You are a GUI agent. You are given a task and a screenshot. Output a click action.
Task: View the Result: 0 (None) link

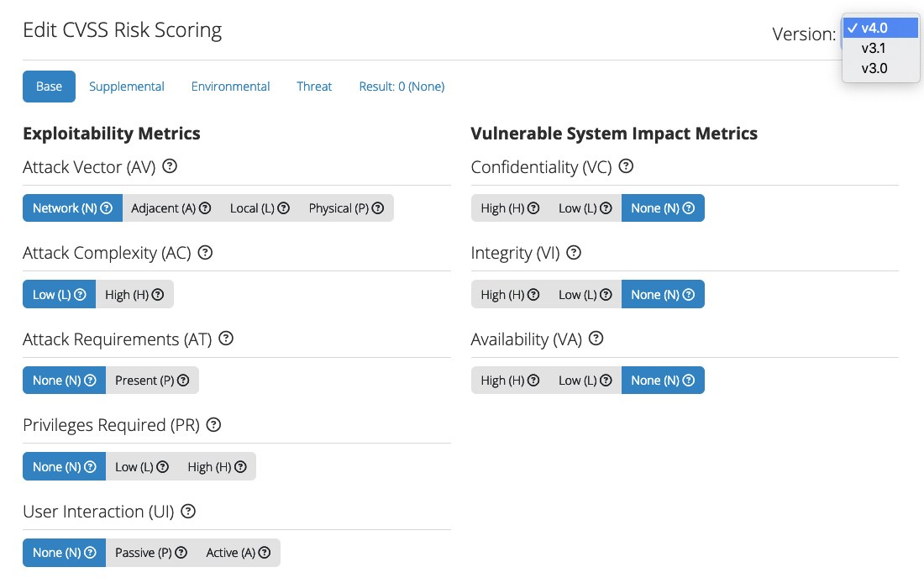pyautogui.click(x=402, y=87)
